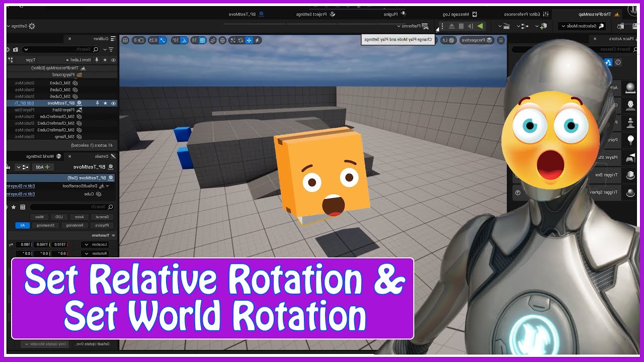
Task: Click the Details panel search field
Action: point(71,207)
